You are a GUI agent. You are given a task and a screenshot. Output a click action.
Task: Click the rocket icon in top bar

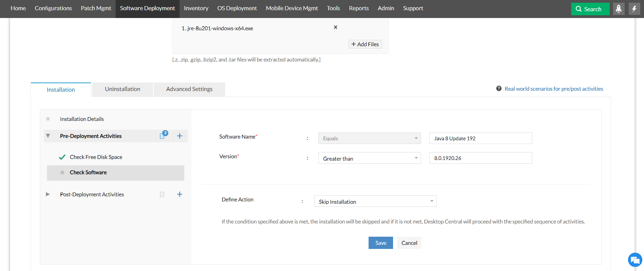point(618,9)
